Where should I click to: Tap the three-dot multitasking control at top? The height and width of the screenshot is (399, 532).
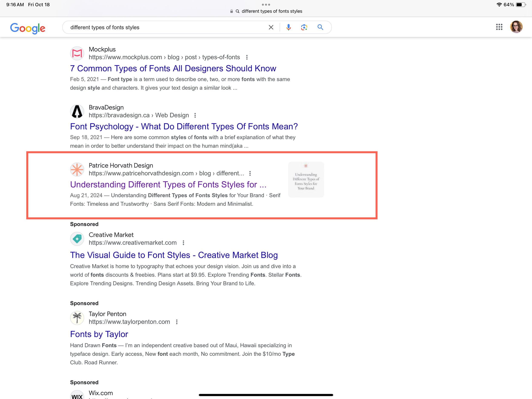click(266, 4)
